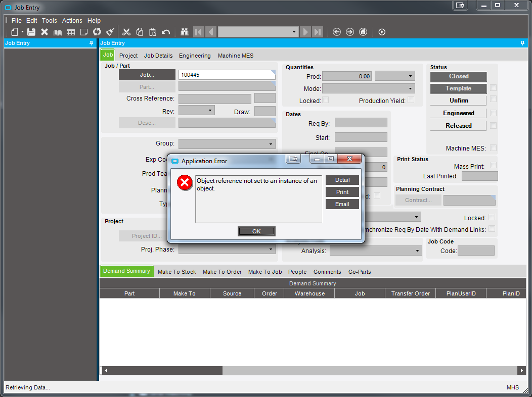Open the Help menu
The image size is (532, 397).
[x=94, y=20]
